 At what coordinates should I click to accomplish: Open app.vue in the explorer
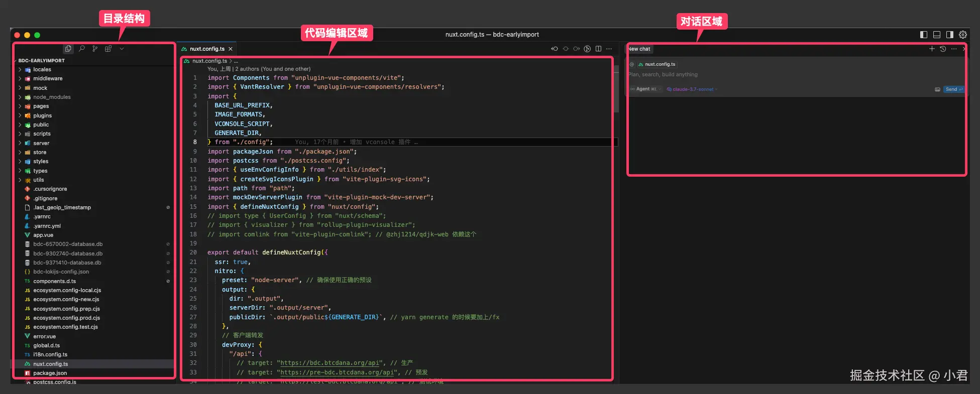tap(43, 235)
